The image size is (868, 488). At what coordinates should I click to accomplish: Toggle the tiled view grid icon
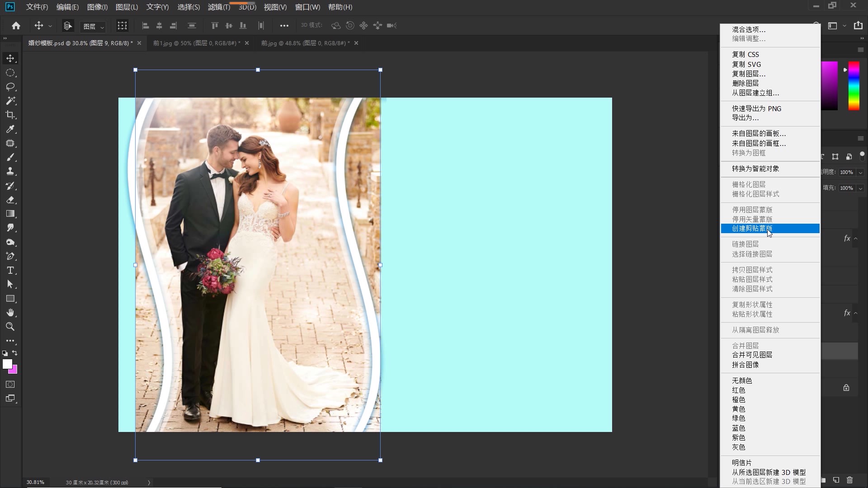point(122,26)
